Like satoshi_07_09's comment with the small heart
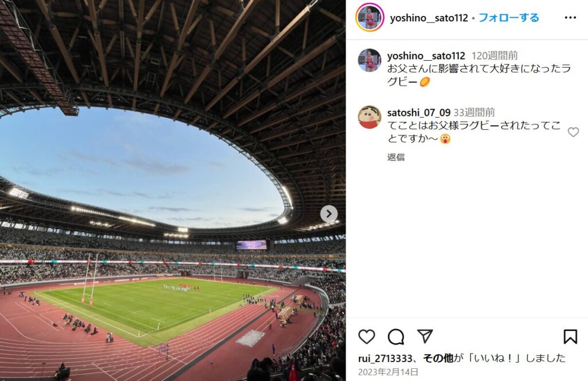Screen dimensions: 588x381 pos(573,132)
